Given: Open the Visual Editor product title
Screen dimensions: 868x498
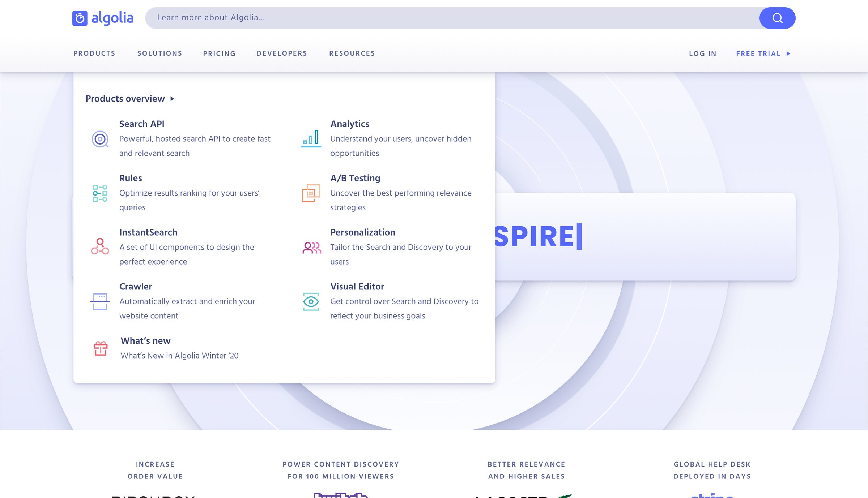Looking at the screenshot, I should (x=357, y=287).
